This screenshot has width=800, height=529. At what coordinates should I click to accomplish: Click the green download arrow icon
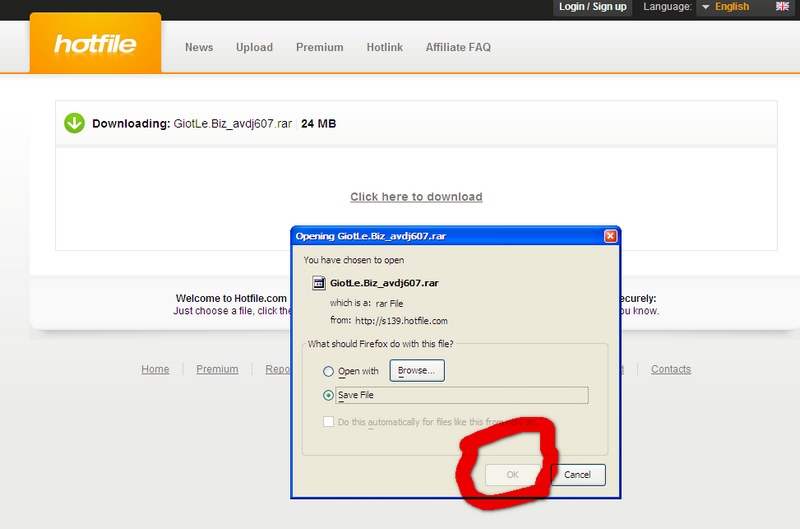[74, 123]
